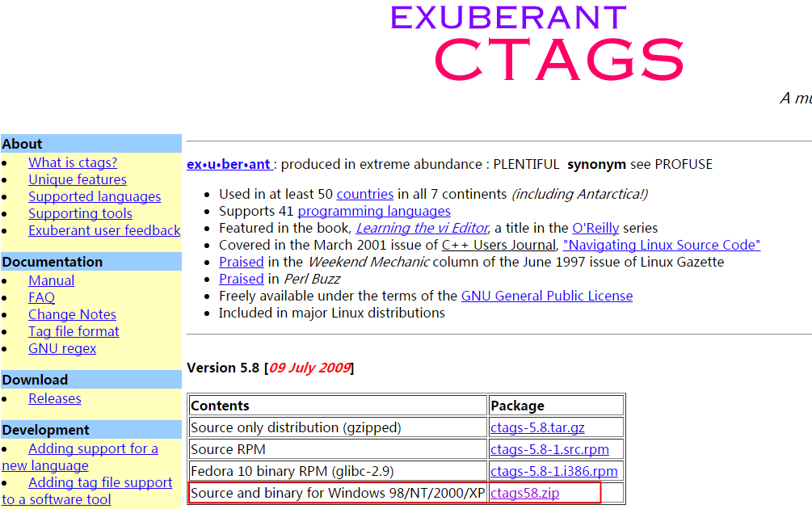The height and width of the screenshot is (509, 812).
Task: Click the Praised link for Weekend Mechanic
Action: point(242,262)
